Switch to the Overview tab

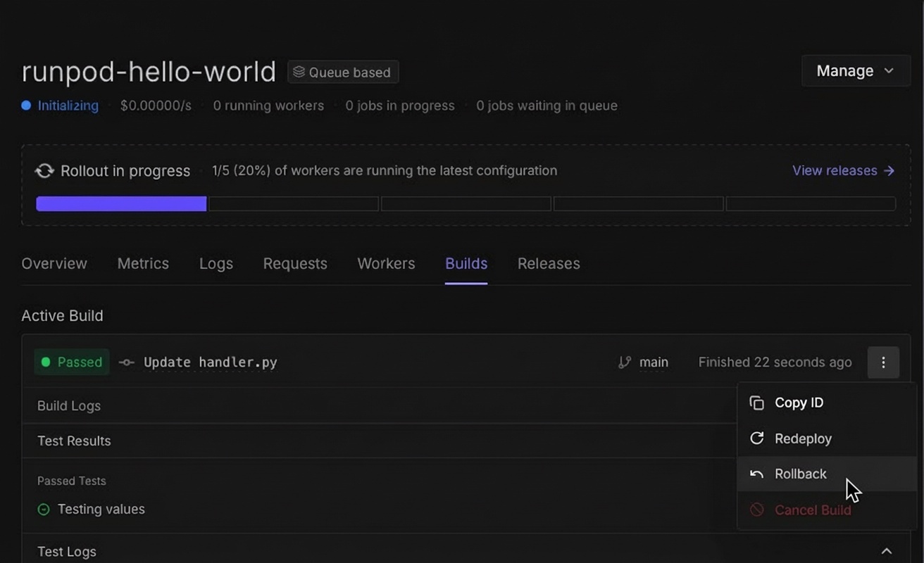54,264
